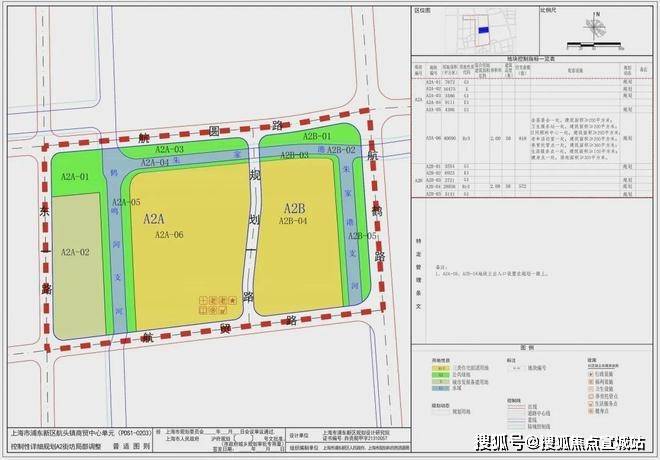Viewport: 660px width, 460px height.
Task: Click the 规 character on the central road
Action: [x=255, y=176]
